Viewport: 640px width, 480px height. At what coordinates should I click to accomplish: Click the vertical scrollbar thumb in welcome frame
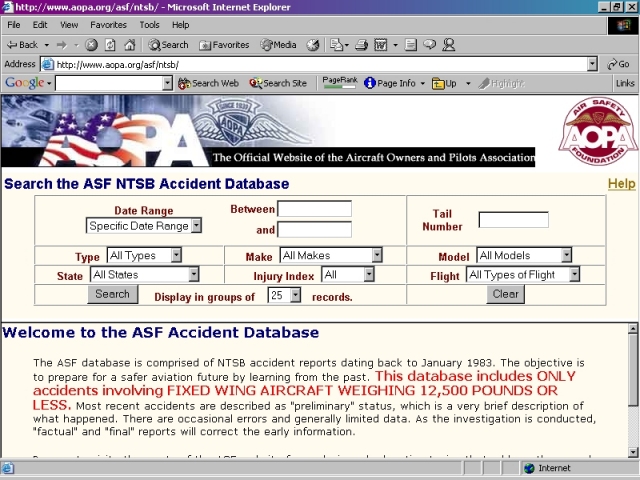click(x=633, y=368)
